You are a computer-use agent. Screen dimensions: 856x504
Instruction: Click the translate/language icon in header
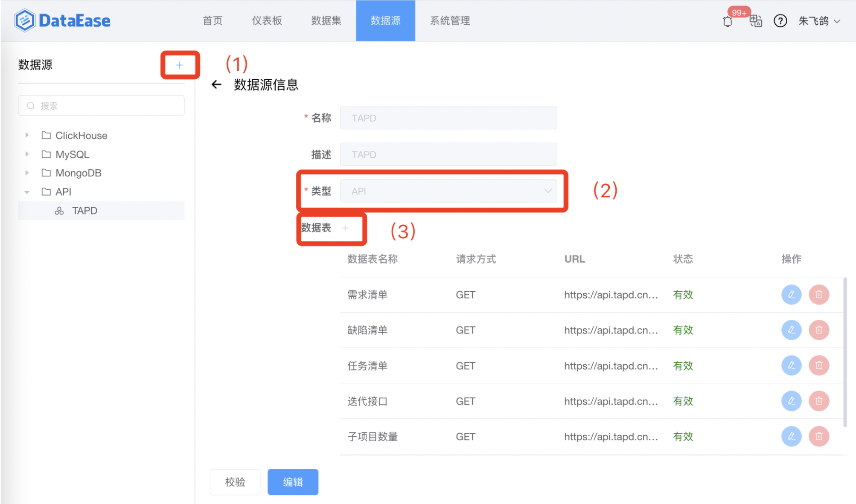755,21
